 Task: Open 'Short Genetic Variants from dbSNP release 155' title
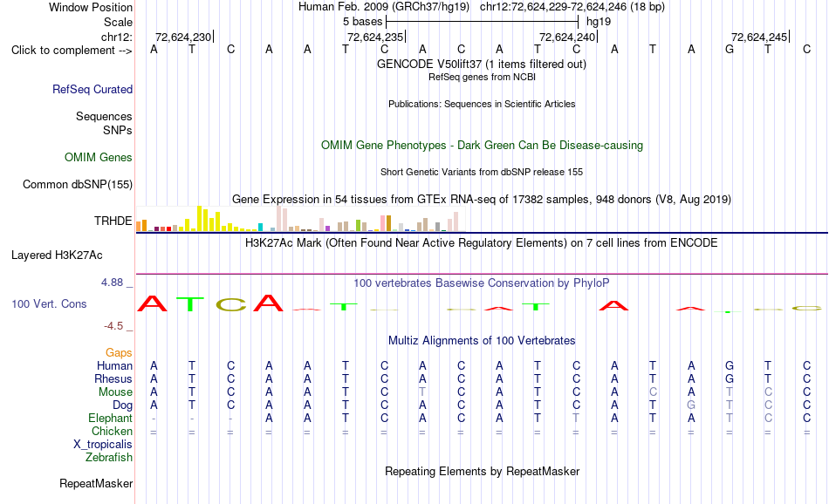click(482, 173)
